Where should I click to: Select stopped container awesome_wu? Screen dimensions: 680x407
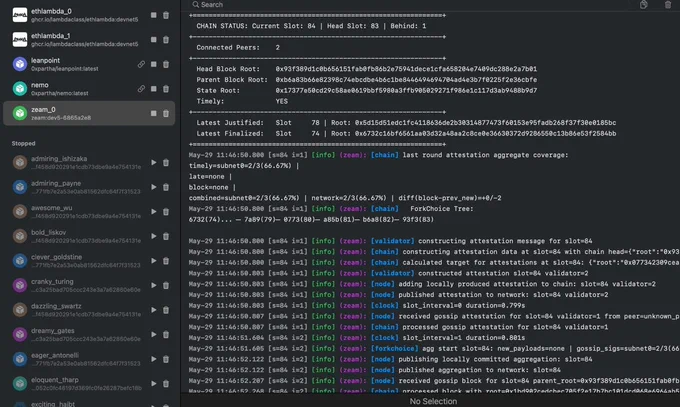coord(89,212)
